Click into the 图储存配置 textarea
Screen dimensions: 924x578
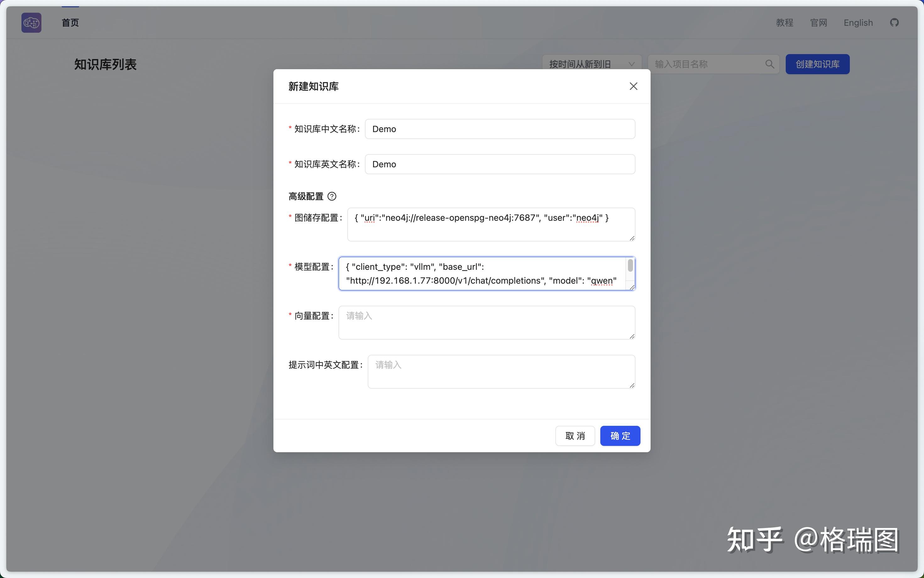[491, 225]
